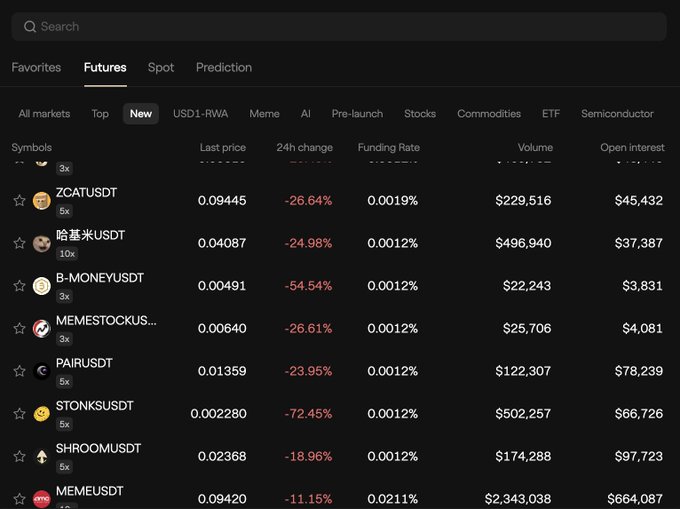The height and width of the screenshot is (509, 680).
Task: Click the -72.45% change value
Action: click(308, 414)
